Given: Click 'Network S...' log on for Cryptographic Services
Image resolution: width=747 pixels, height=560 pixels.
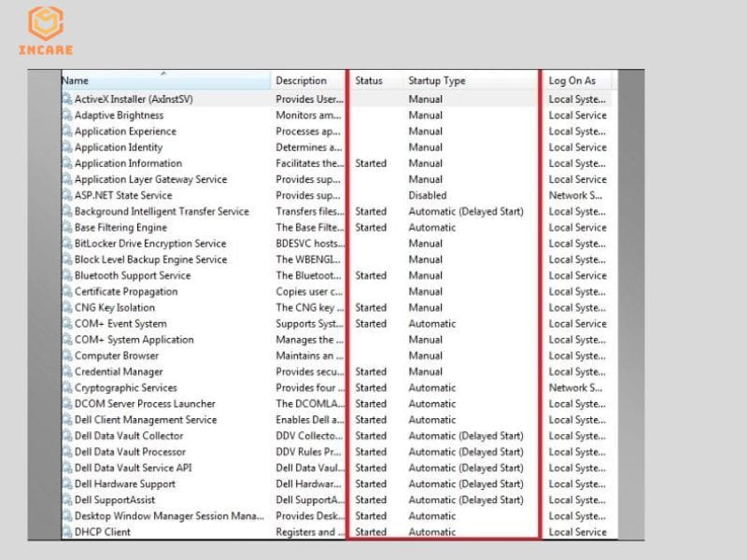Looking at the screenshot, I should pyautogui.click(x=575, y=387).
